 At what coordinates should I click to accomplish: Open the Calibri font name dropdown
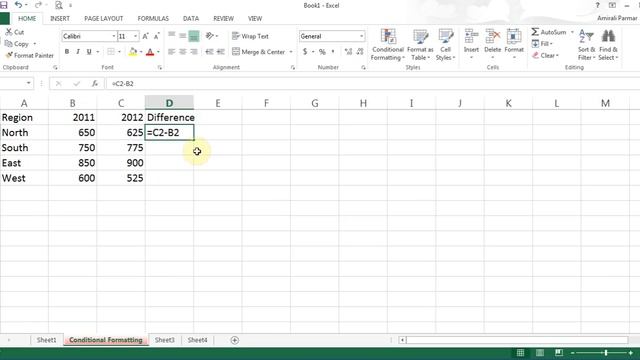point(113,36)
